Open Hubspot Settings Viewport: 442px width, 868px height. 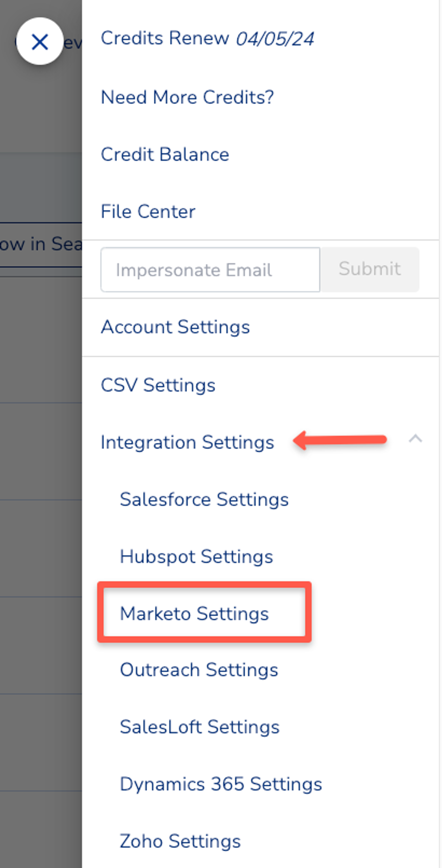coord(196,557)
